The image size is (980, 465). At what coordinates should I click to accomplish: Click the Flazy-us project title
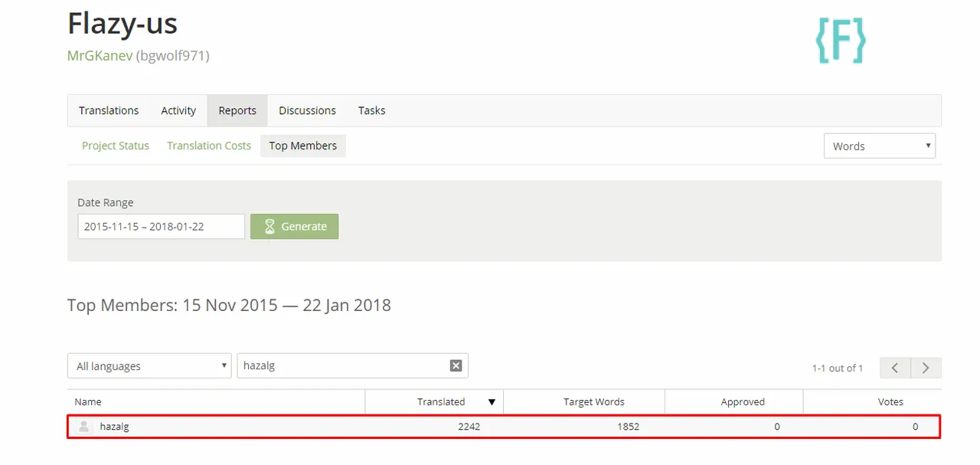pos(122,25)
